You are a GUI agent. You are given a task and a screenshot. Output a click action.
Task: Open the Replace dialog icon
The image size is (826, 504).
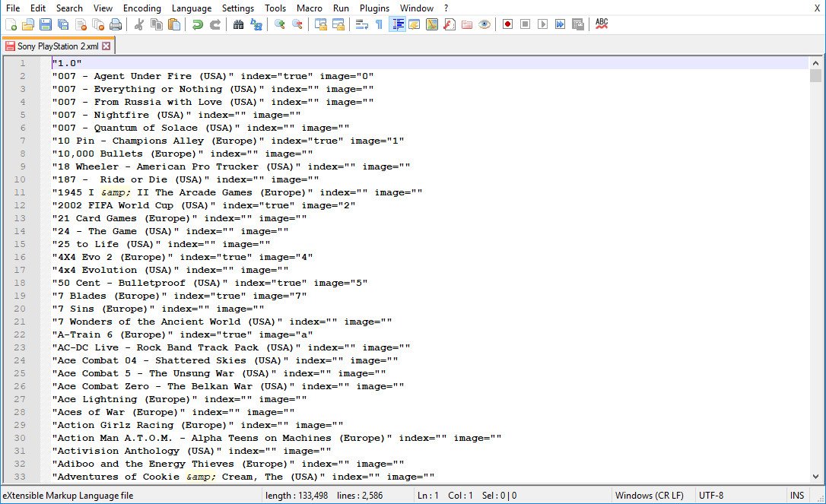tap(256, 24)
